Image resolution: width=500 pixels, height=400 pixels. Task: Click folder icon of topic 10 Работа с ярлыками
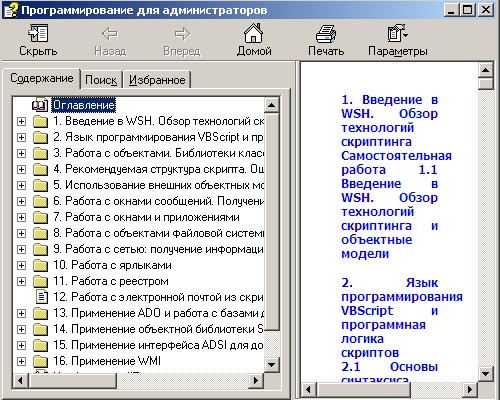coord(41,265)
